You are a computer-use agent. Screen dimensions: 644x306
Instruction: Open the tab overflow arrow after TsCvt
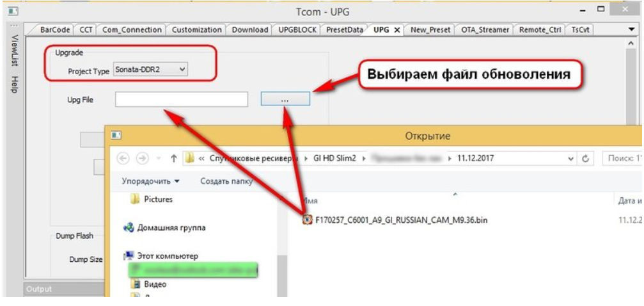pos(632,30)
